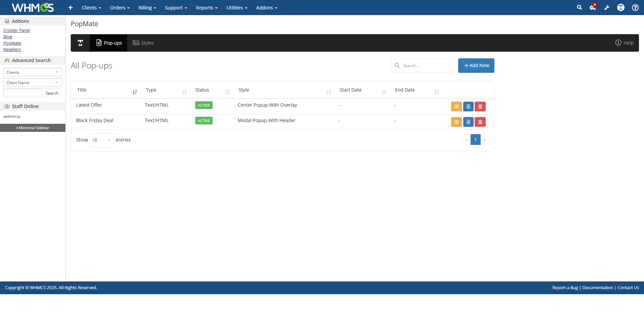Click the PopMate logo icon in the black navigation bar
This screenshot has width=644, height=317.
[80, 43]
